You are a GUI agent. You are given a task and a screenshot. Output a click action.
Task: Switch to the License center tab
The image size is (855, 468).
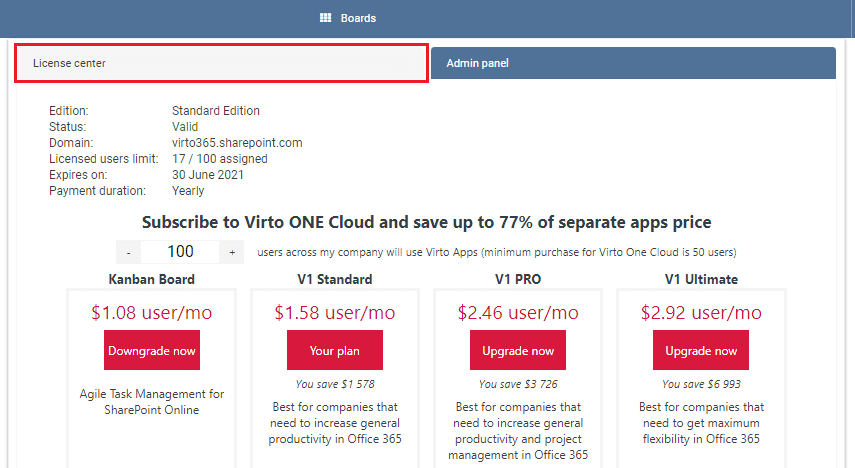tap(221, 63)
